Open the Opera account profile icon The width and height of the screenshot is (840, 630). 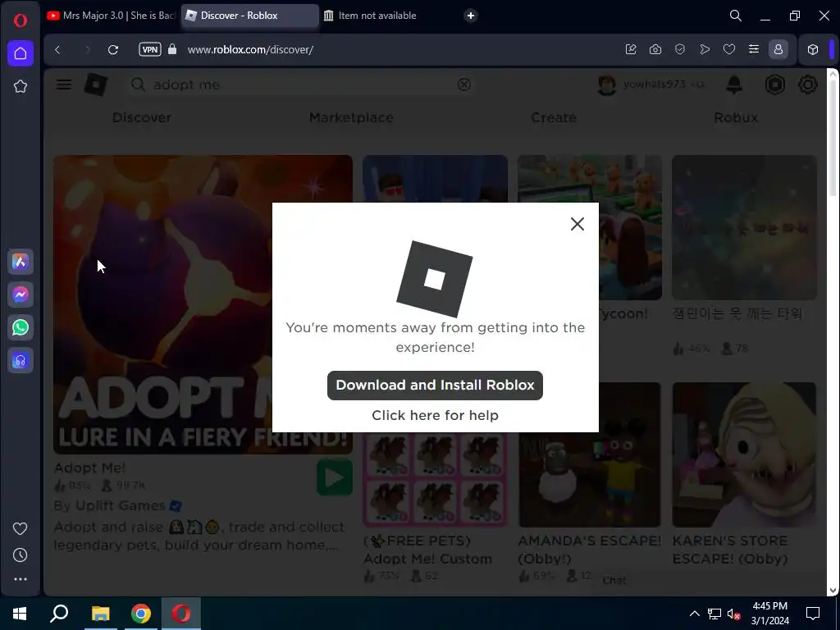[778, 49]
